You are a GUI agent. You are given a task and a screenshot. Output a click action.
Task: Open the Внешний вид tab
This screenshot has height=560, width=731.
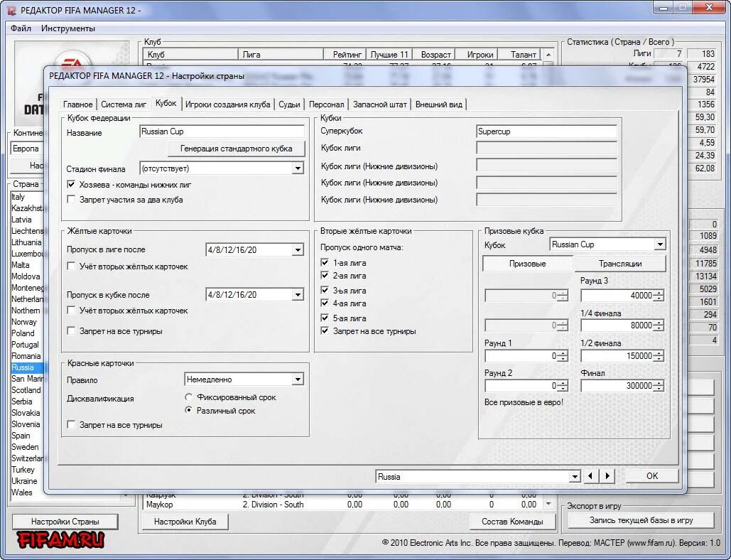coord(439,104)
